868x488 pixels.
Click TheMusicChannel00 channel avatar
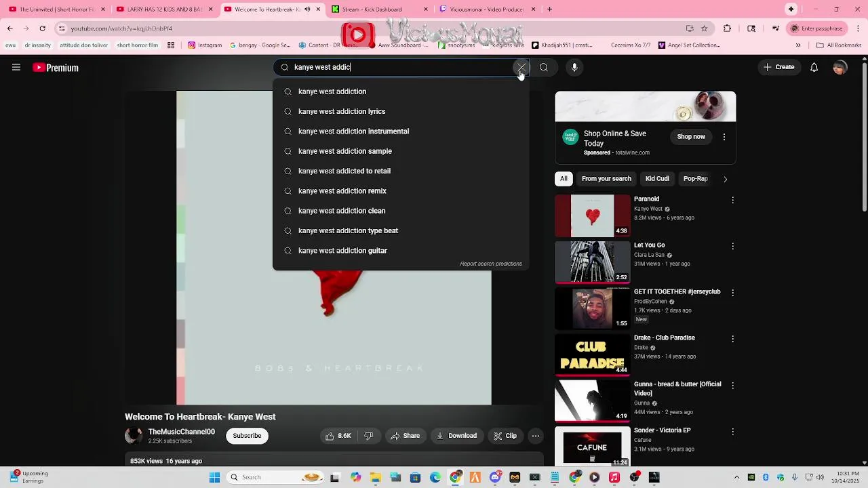[134, 436]
